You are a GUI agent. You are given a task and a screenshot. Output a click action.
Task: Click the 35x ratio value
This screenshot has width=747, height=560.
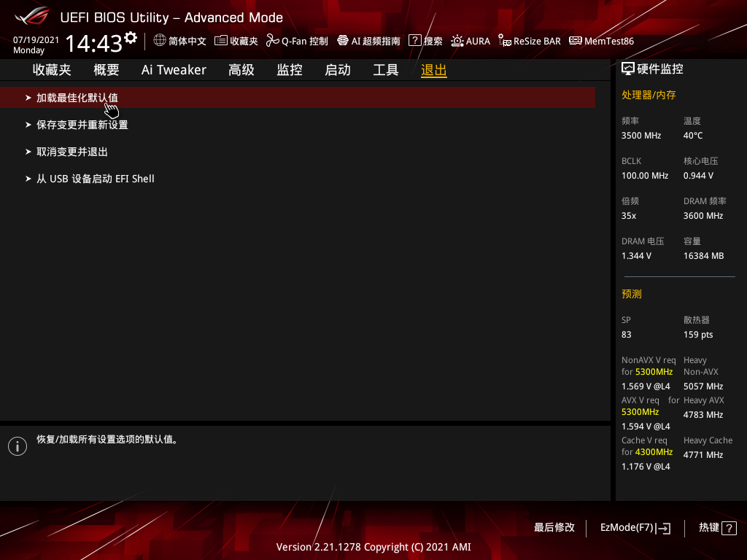(x=629, y=216)
